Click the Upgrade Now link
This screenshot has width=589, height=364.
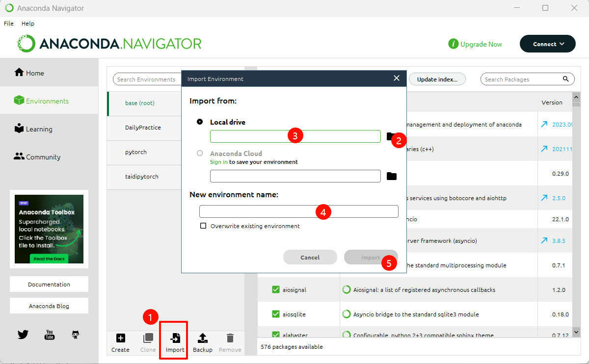click(481, 44)
